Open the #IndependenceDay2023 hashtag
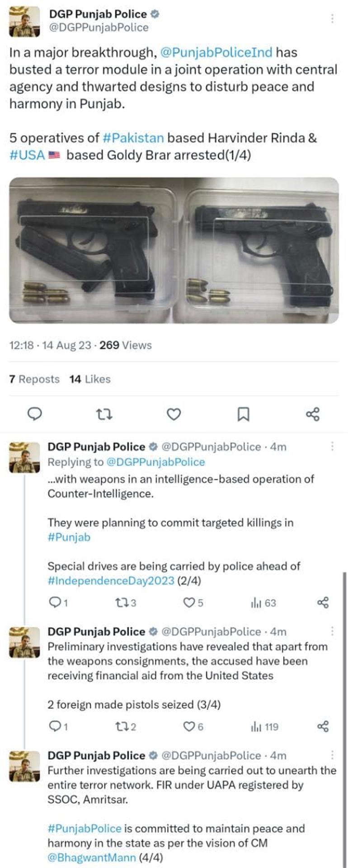 [x=111, y=581]
